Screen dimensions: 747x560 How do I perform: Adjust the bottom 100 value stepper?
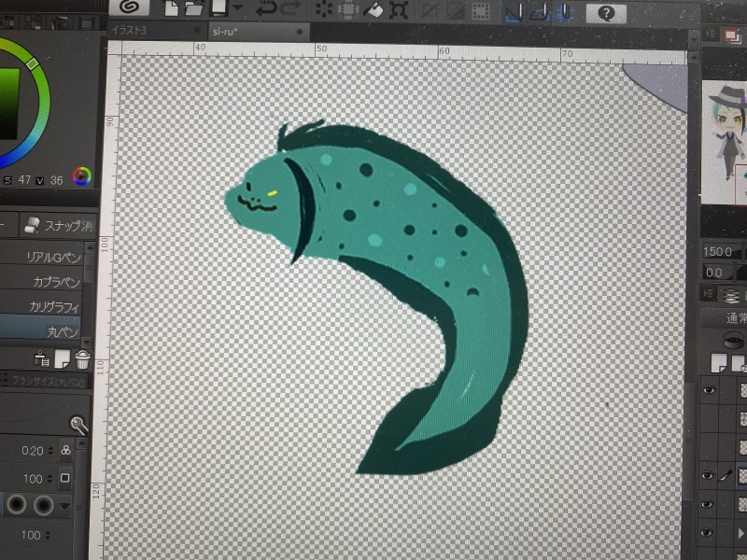tap(48, 535)
